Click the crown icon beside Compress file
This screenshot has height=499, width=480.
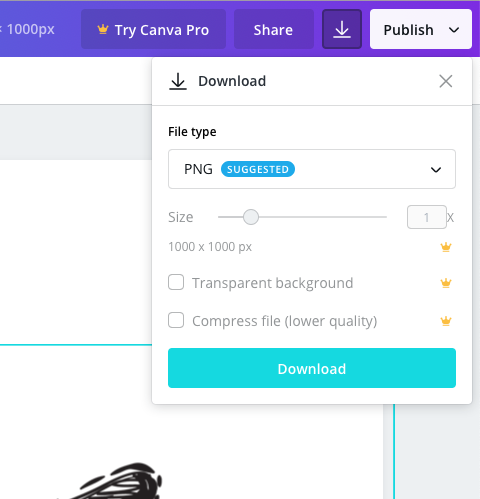(446, 321)
